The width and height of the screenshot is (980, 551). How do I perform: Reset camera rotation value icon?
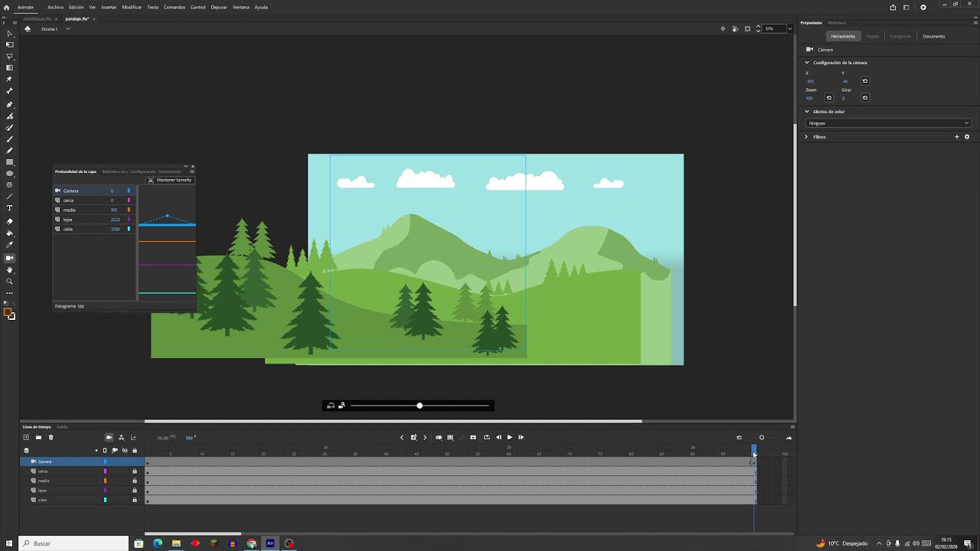click(865, 98)
